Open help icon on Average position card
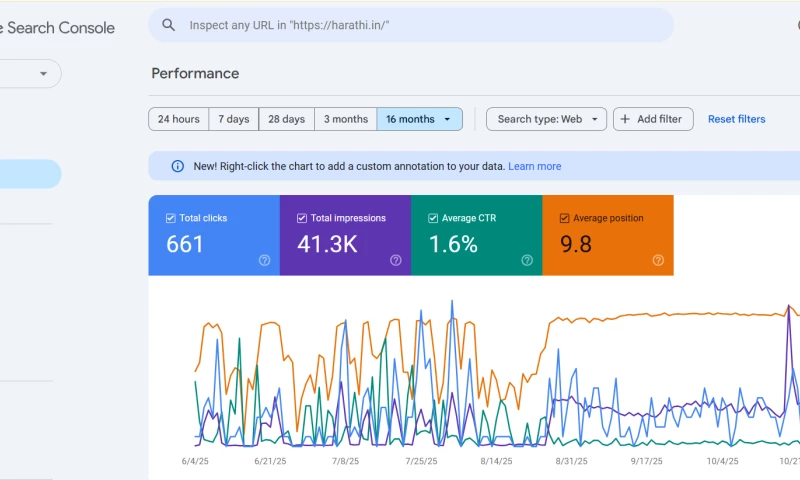 coord(658,260)
